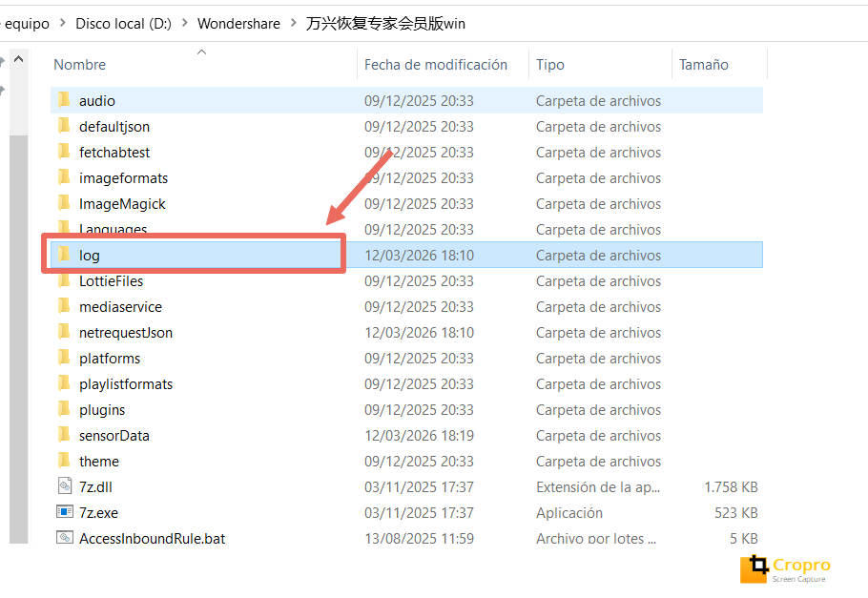Viewport: 868px width, 598px height.
Task: Select the playlistformats folder icon
Action: 64,383
